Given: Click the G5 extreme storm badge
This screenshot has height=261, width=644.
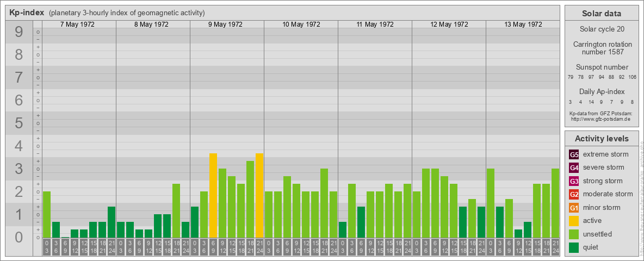Looking at the screenshot, I should (x=574, y=155).
